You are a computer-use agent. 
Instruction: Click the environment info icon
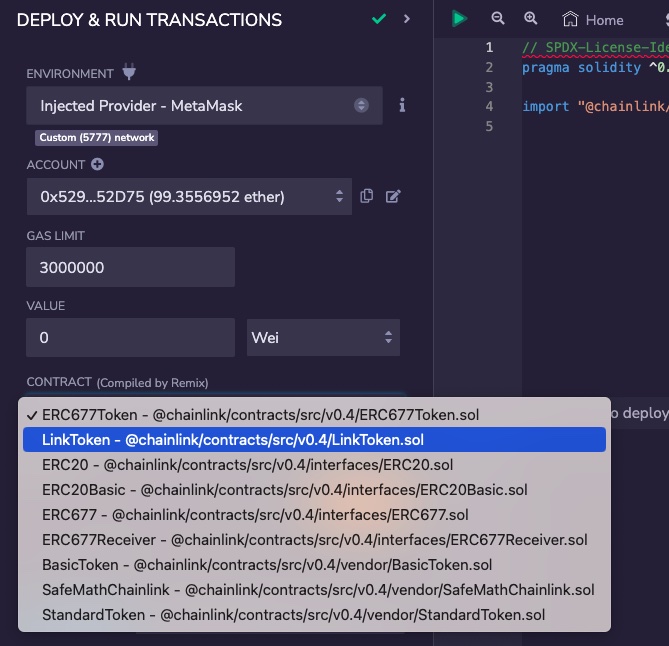click(x=402, y=105)
